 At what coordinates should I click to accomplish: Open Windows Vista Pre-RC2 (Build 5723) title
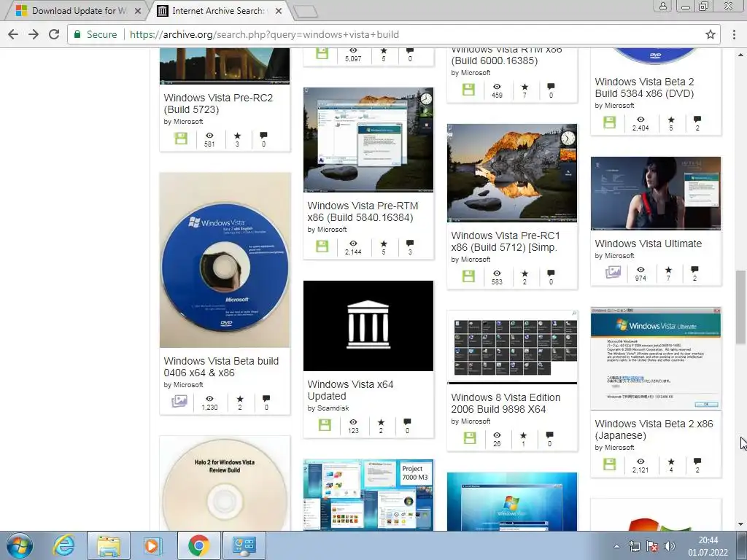coord(218,104)
